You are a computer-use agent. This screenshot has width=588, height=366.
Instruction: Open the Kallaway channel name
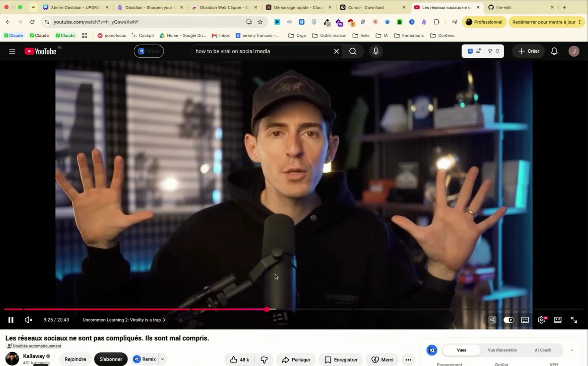click(x=34, y=356)
